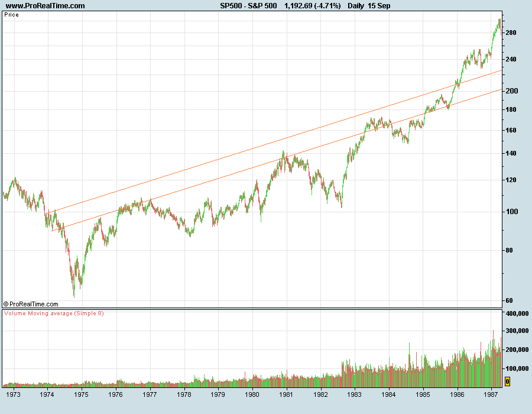Click the 1981 year label on time axis
Image resolution: width=532 pixels, height=414 pixels.
click(286, 394)
